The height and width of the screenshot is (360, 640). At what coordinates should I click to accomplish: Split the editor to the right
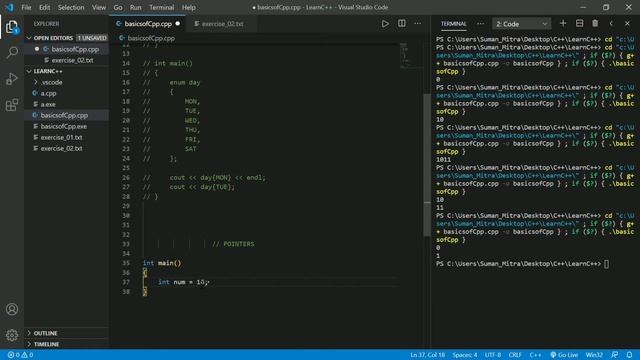point(402,24)
